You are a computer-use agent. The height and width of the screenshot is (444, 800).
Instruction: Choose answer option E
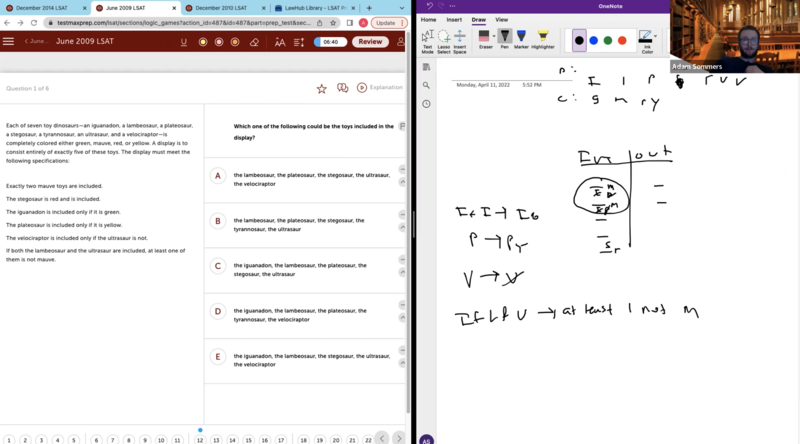click(217, 356)
